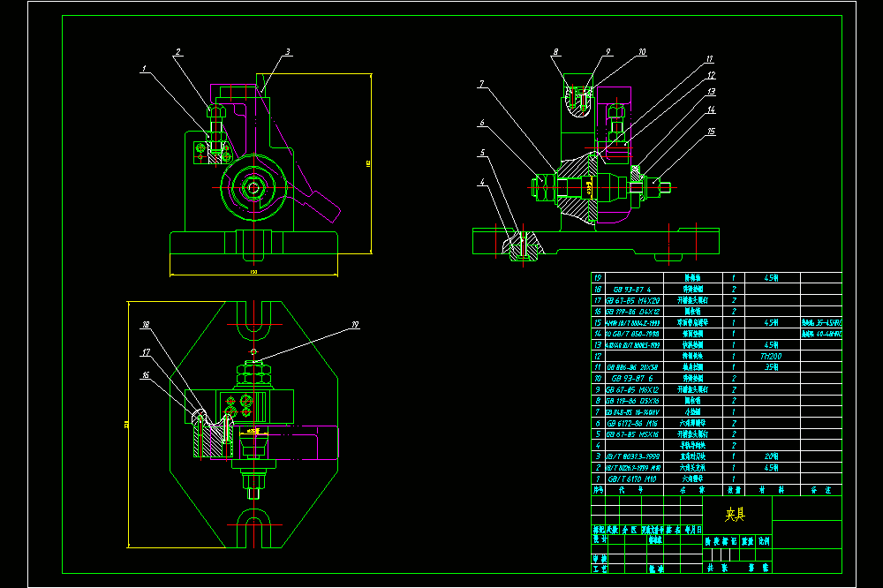Image resolution: width=883 pixels, height=588 pixels.
Task: Select the 20钢 material cell in row 3
Action: point(771,456)
